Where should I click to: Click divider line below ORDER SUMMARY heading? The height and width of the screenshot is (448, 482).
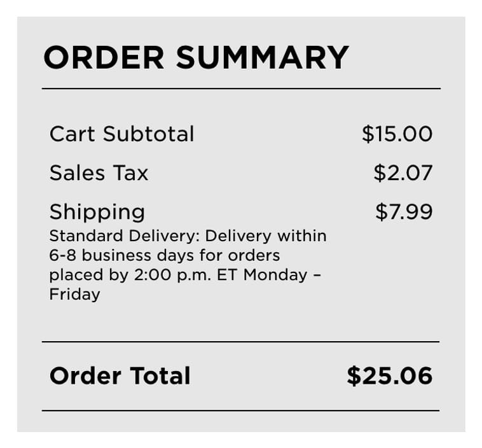[x=240, y=88]
